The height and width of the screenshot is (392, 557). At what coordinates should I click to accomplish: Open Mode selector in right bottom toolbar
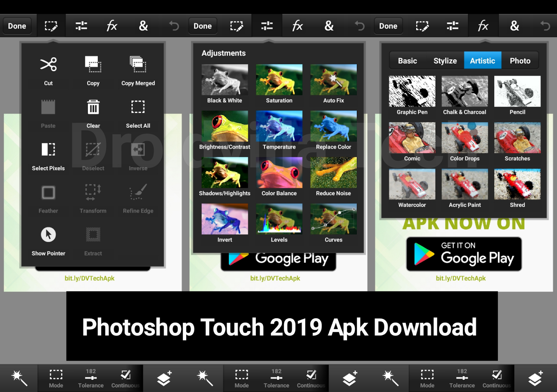coord(427,378)
